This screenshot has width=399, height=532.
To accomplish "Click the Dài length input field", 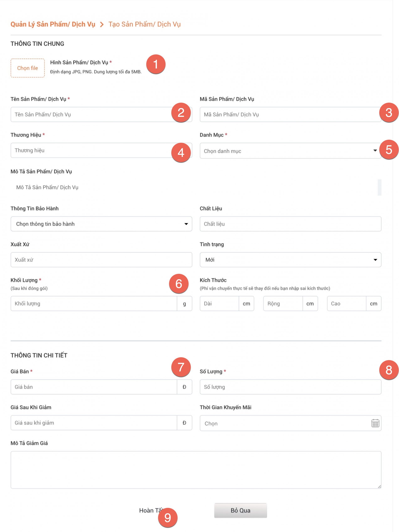I will tap(219, 303).
